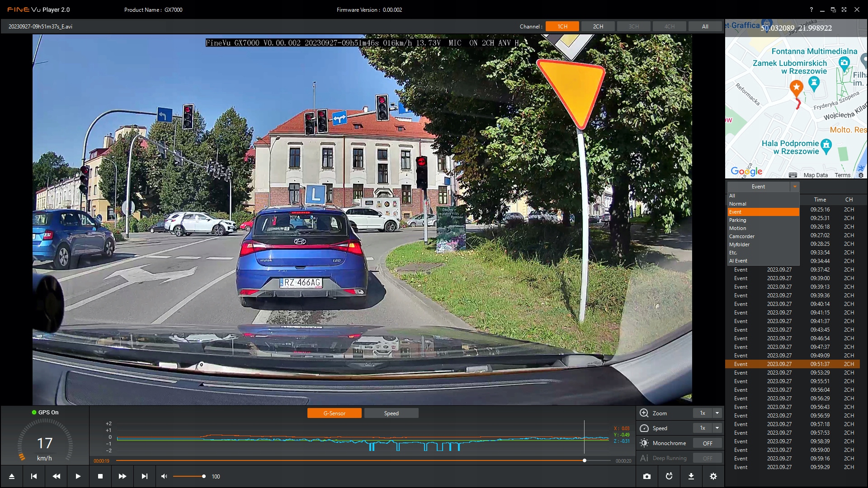
Task: Toggle Deep Running OFF switch
Action: coord(708,458)
